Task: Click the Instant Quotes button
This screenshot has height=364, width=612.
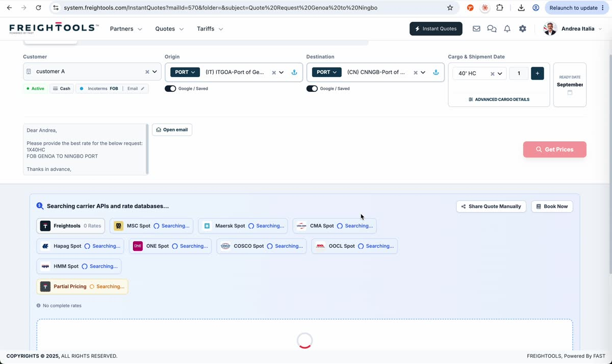Action: click(436, 29)
